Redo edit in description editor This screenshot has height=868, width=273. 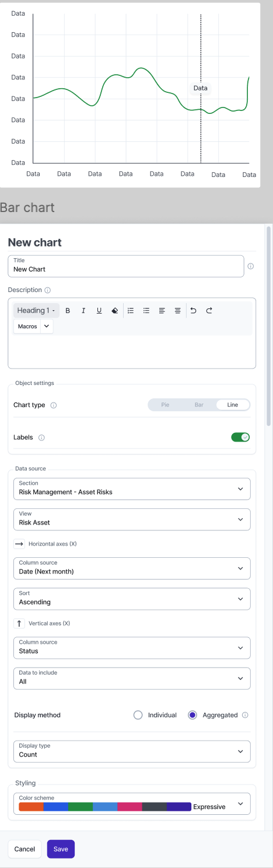pos(209,311)
